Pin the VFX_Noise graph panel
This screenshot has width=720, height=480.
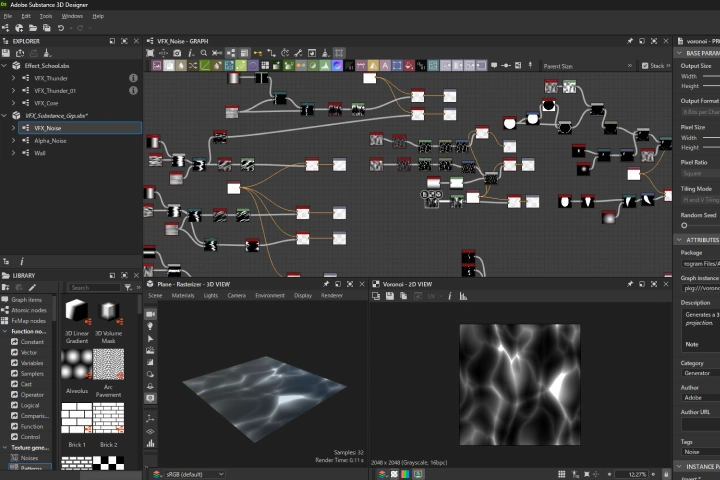pyautogui.click(x=630, y=41)
